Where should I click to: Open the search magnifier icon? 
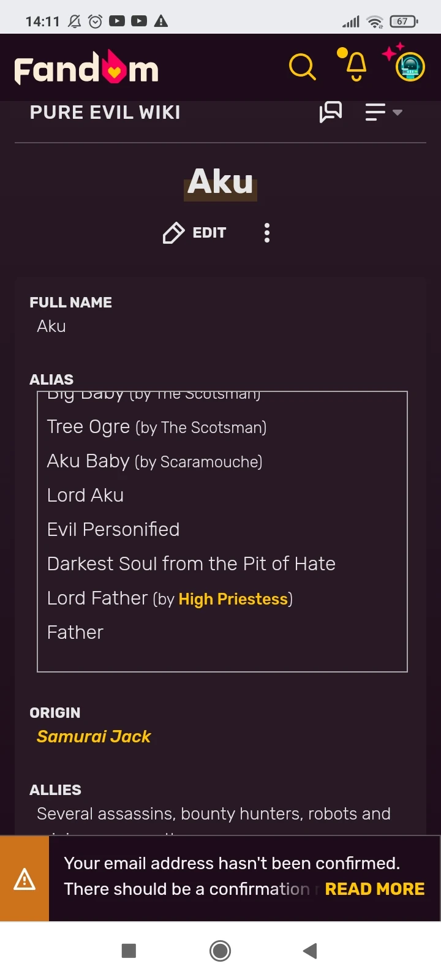pyautogui.click(x=302, y=67)
